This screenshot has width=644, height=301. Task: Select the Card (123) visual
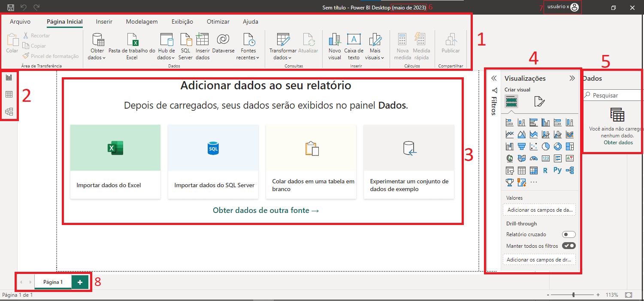point(545,158)
